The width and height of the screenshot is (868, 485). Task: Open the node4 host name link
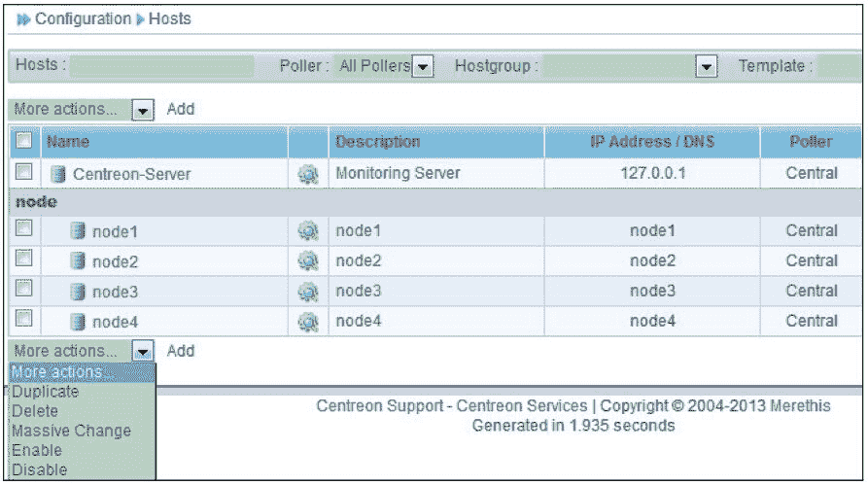(115, 322)
